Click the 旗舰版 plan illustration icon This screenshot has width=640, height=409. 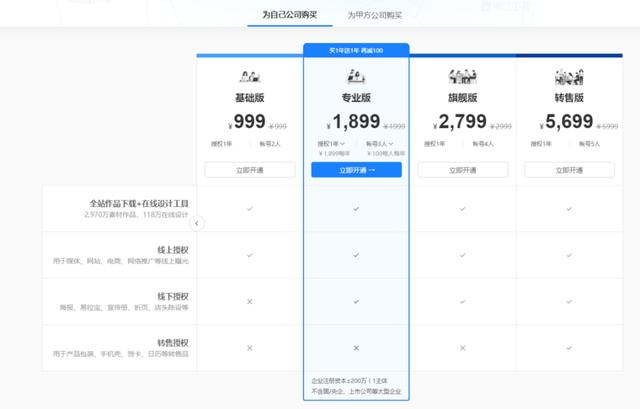[462, 77]
